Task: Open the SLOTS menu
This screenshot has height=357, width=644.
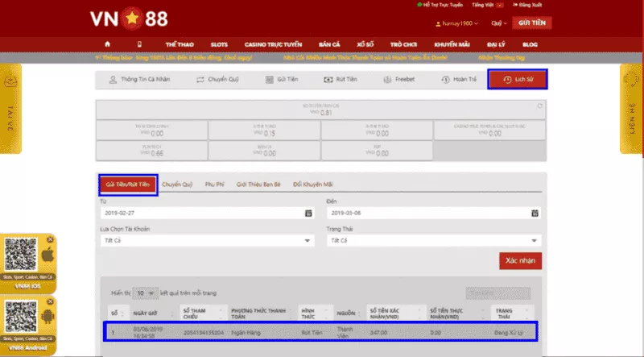Action: [x=219, y=44]
